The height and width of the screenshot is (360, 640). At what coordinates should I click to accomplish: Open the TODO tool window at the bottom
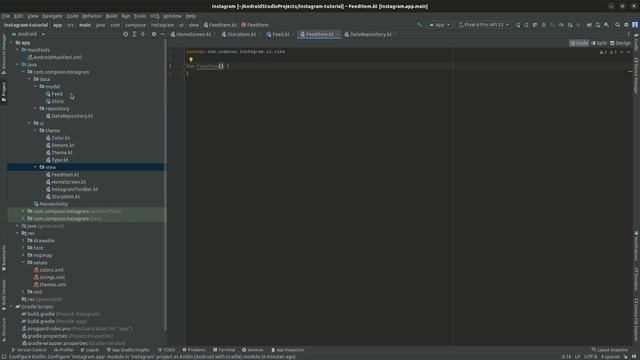tap(167, 350)
